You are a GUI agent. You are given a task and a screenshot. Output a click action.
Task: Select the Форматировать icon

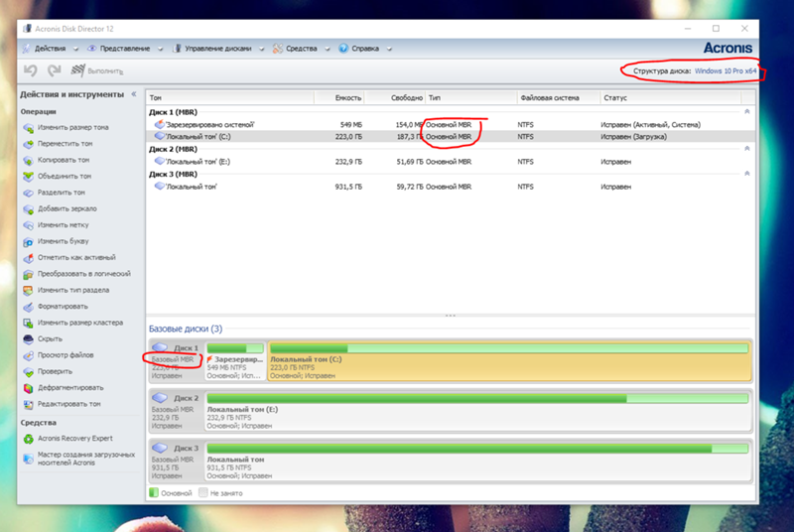(x=29, y=307)
